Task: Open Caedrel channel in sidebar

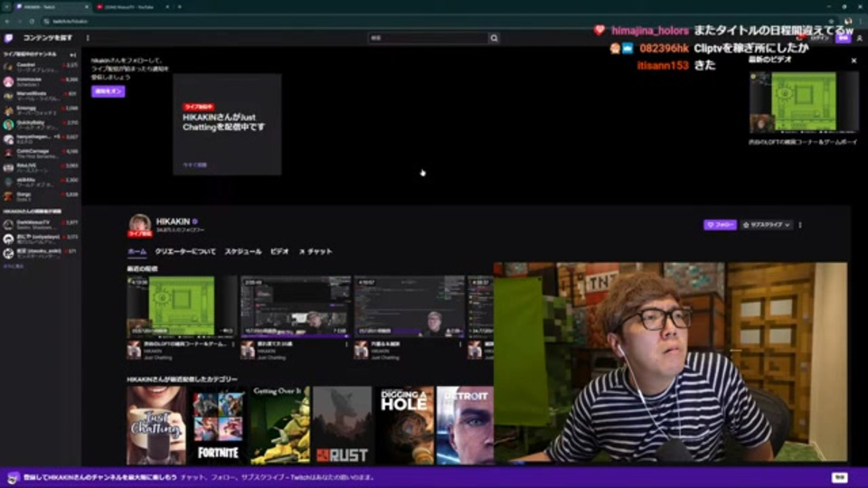Action: tap(41, 67)
